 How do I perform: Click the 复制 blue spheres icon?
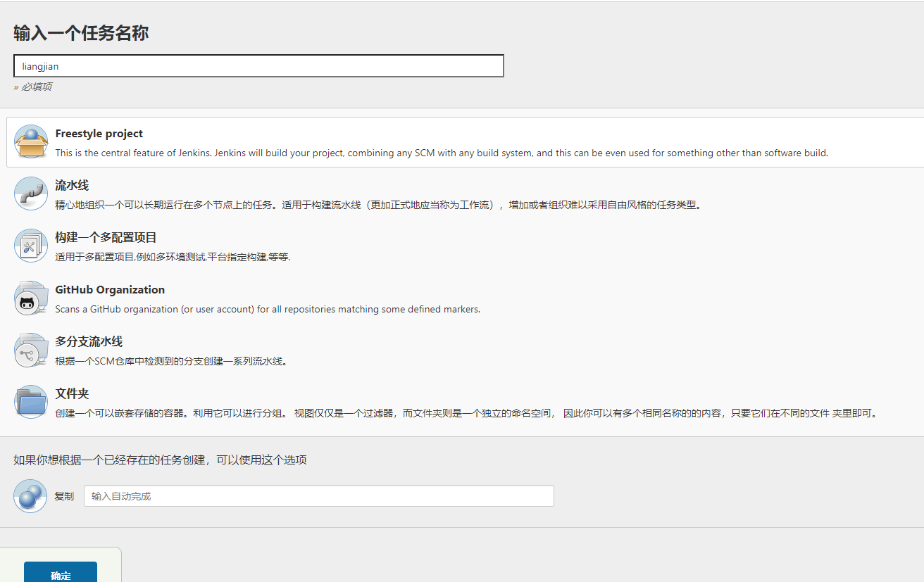30,495
